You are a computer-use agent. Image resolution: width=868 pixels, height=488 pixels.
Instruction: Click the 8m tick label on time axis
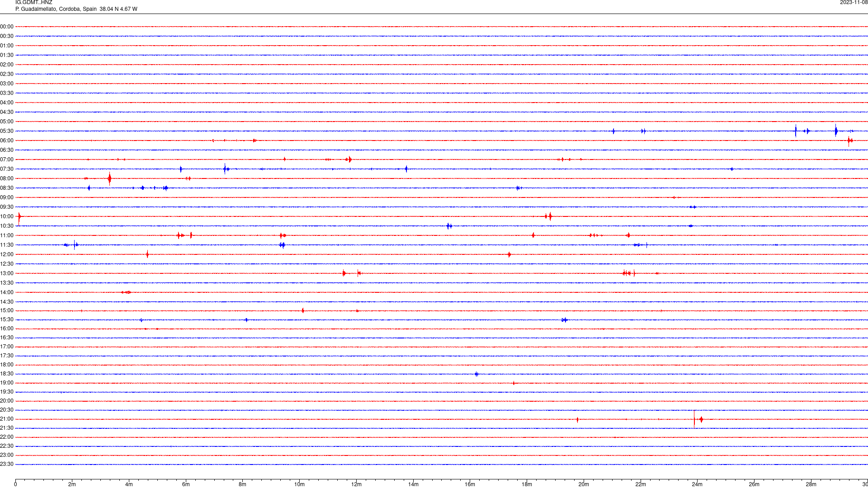(x=243, y=484)
